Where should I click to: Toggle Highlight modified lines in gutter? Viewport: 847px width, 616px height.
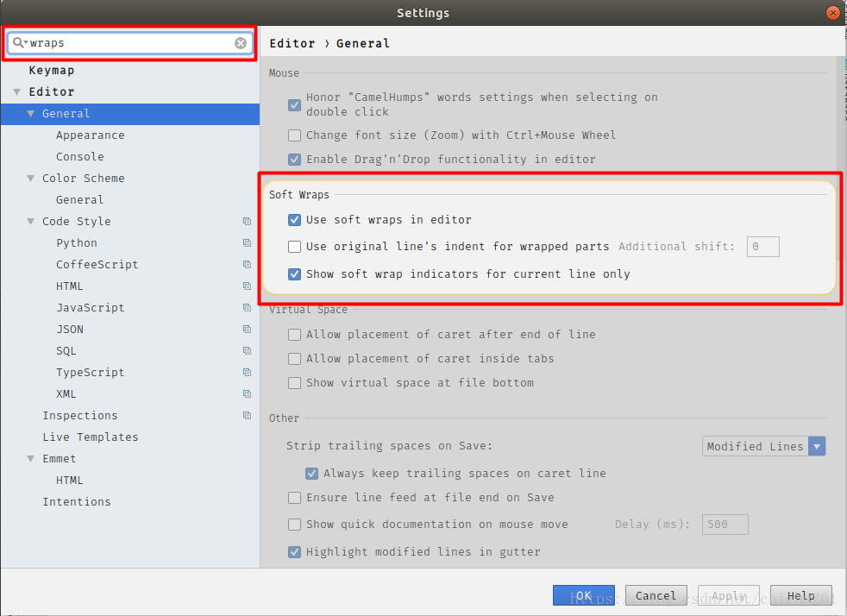294,551
